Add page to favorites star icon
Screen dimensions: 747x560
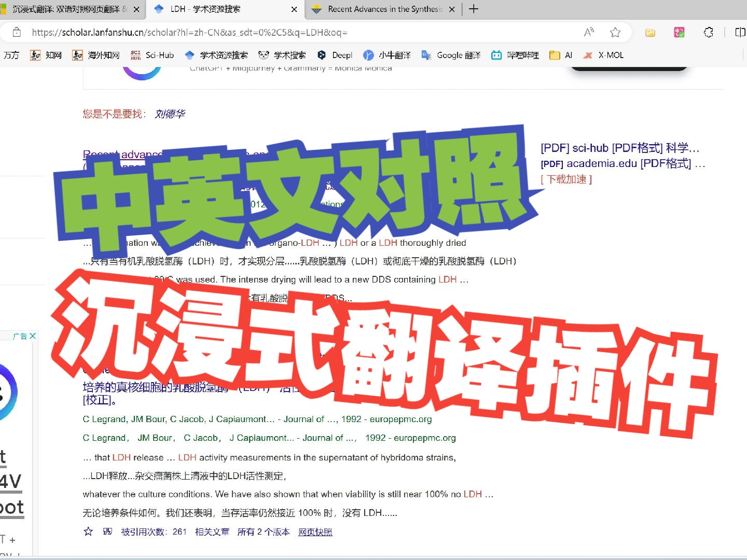[x=615, y=32]
